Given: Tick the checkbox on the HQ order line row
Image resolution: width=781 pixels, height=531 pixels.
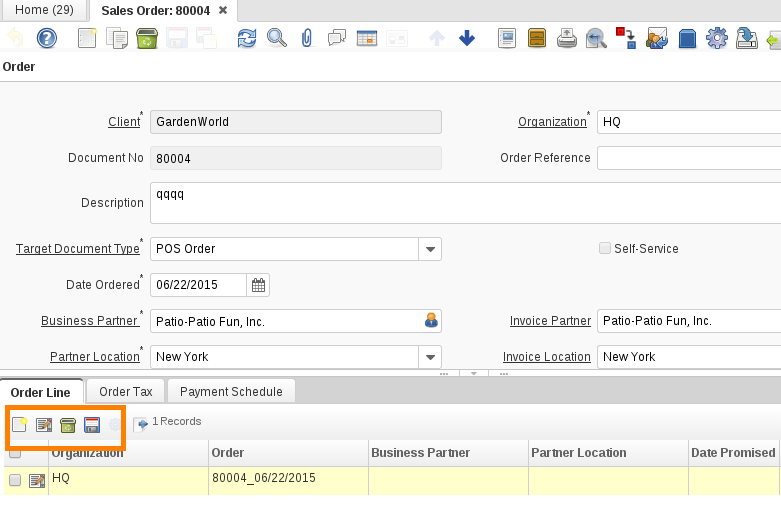Looking at the screenshot, I should 15,480.
